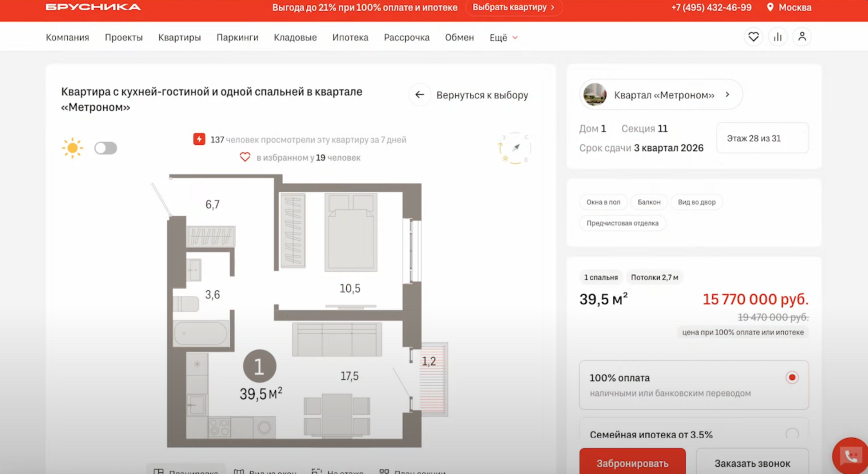
Task: Open user profile icon
Action: coord(802,37)
